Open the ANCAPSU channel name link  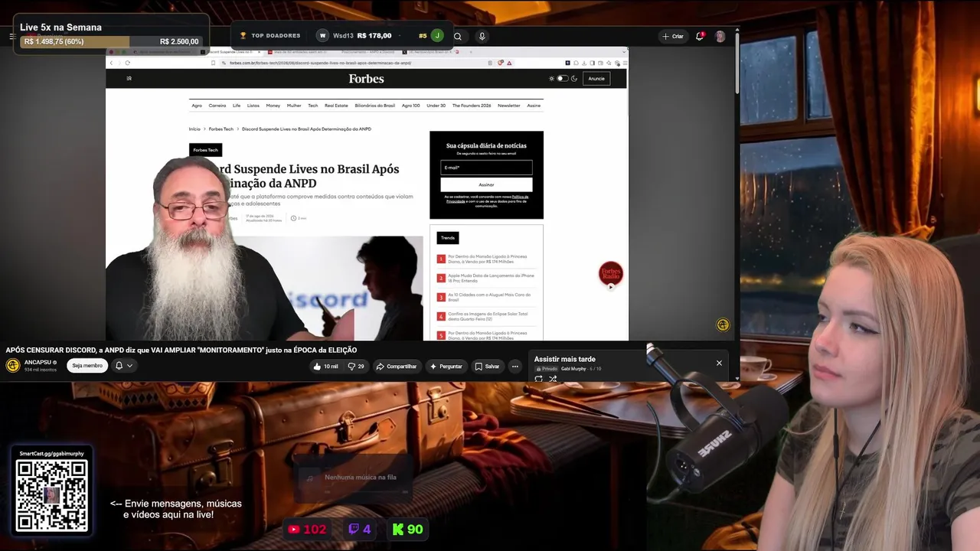[x=38, y=362]
